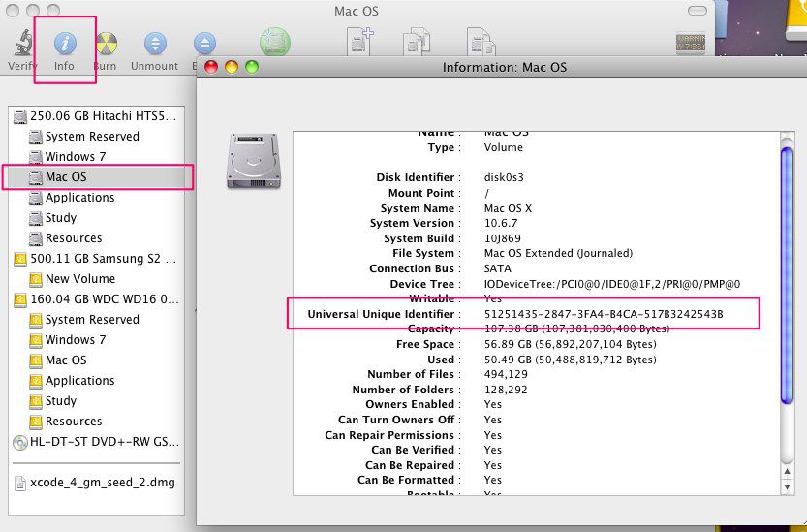This screenshot has width=807, height=532.
Task: Select the 250.06 GB Hitachi disk
Action: (x=96, y=116)
